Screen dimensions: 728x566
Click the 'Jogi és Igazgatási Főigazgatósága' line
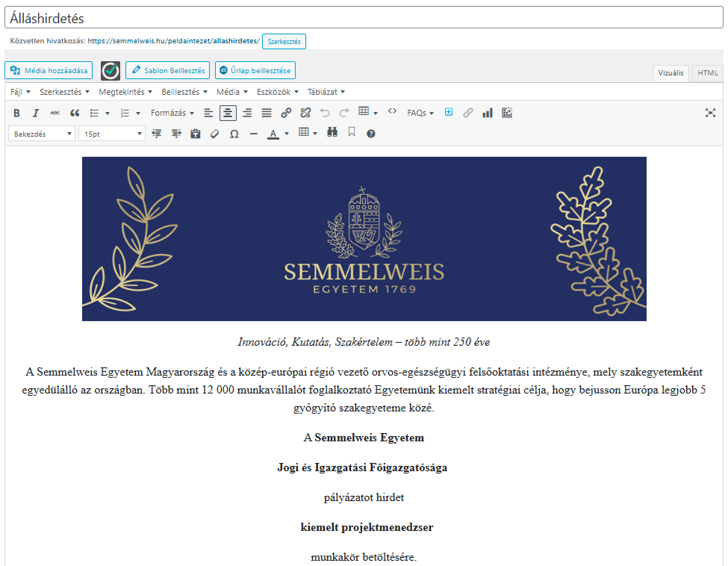pyautogui.click(x=363, y=467)
